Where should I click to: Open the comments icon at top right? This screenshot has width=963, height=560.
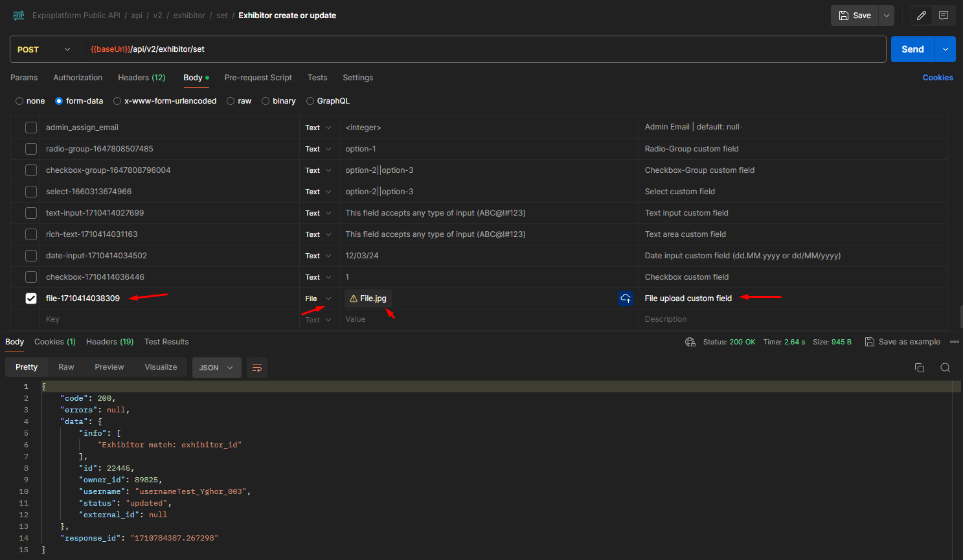[x=944, y=16]
